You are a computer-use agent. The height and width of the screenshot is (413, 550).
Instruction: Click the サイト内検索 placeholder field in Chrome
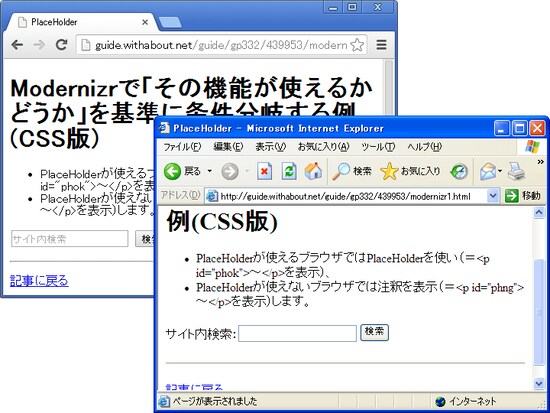coord(69,239)
